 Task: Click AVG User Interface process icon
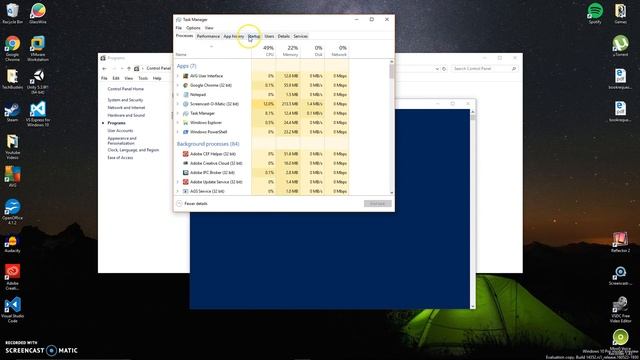coord(185,76)
